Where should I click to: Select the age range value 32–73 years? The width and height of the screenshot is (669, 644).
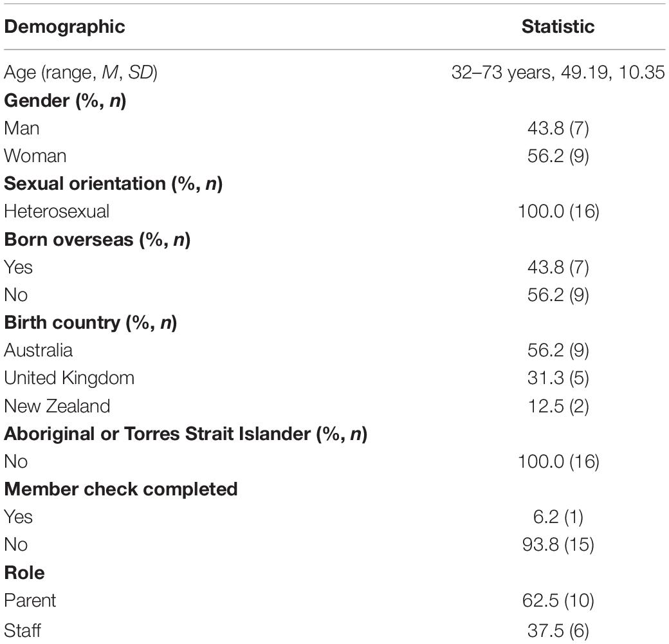[x=504, y=73]
